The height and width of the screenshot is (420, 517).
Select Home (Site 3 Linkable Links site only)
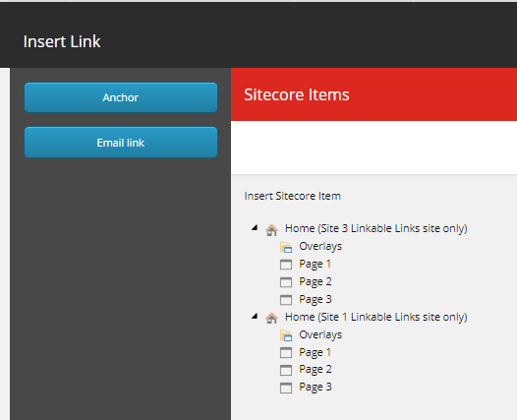pos(376,228)
